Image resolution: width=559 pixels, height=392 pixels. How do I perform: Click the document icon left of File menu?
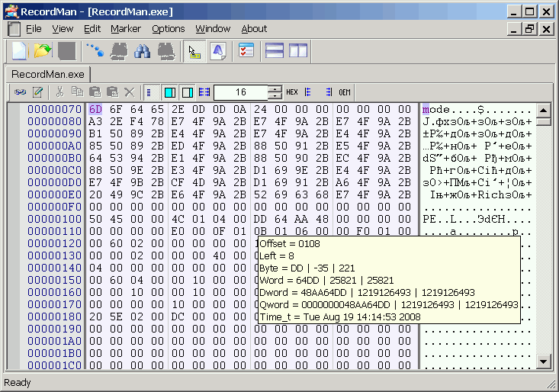[x=14, y=29]
